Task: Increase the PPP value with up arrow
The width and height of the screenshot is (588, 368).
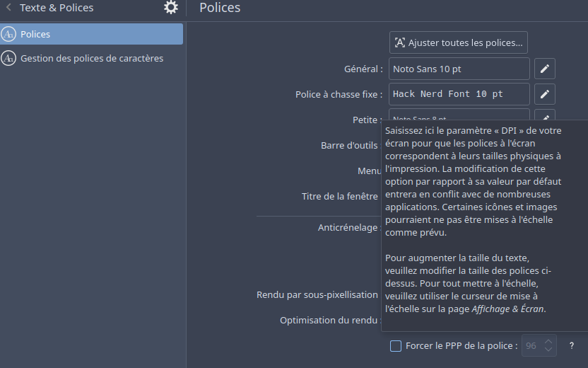Action: [x=548, y=341]
